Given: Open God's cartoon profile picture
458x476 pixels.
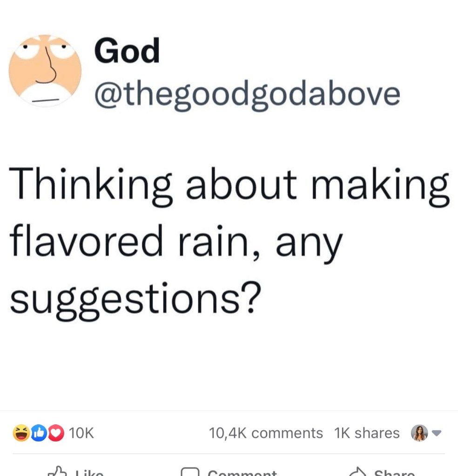Looking at the screenshot, I should coord(45,70).
